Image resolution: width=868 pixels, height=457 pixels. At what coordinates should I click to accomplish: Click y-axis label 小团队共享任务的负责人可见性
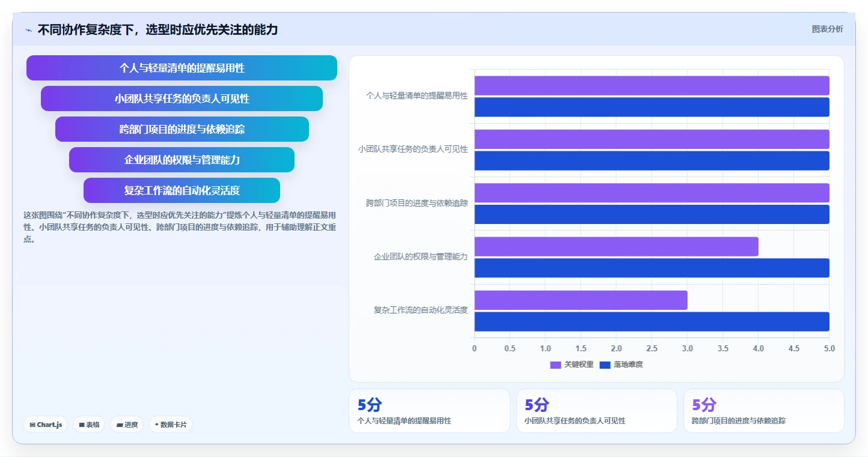pos(413,149)
